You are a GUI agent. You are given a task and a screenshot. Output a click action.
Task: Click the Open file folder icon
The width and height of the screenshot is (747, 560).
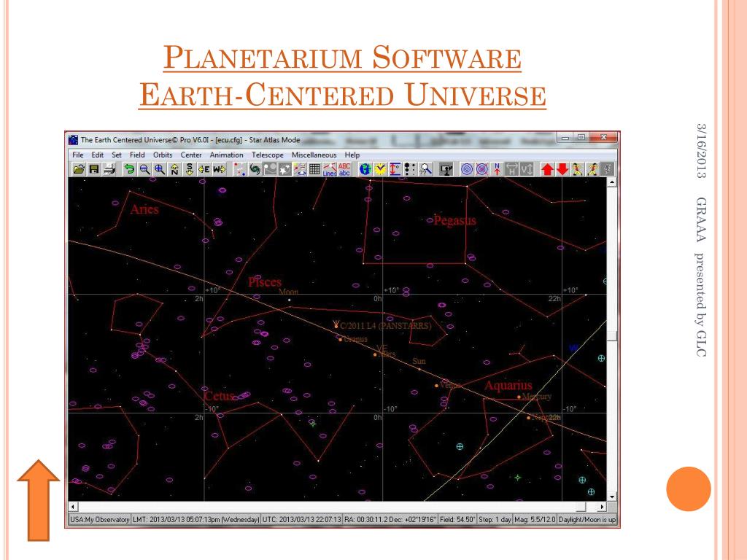pyautogui.click(x=79, y=169)
